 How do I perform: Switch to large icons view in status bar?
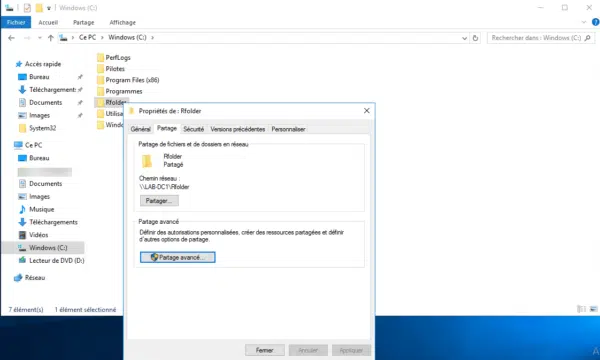[593, 309]
